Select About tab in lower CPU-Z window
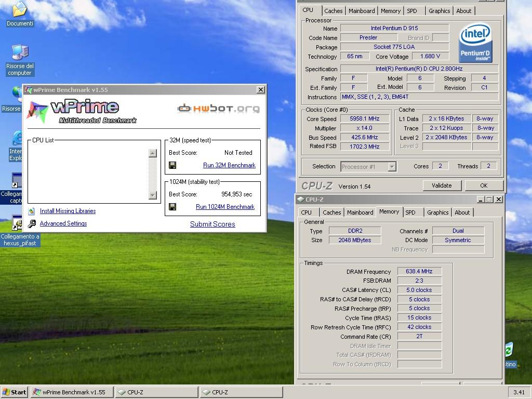 (462, 212)
